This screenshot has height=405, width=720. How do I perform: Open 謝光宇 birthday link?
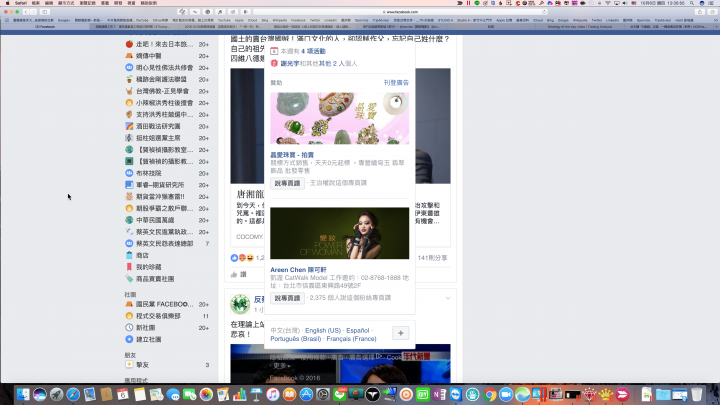pyautogui.click(x=290, y=63)
